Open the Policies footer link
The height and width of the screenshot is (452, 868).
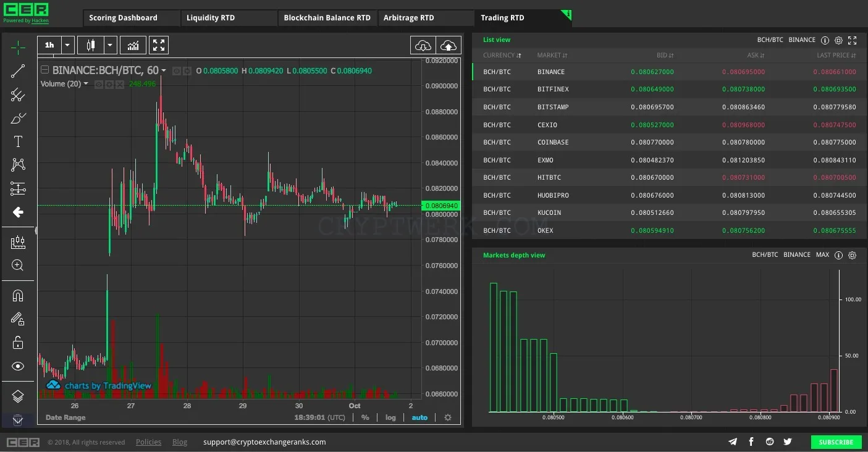click(149, 442)
